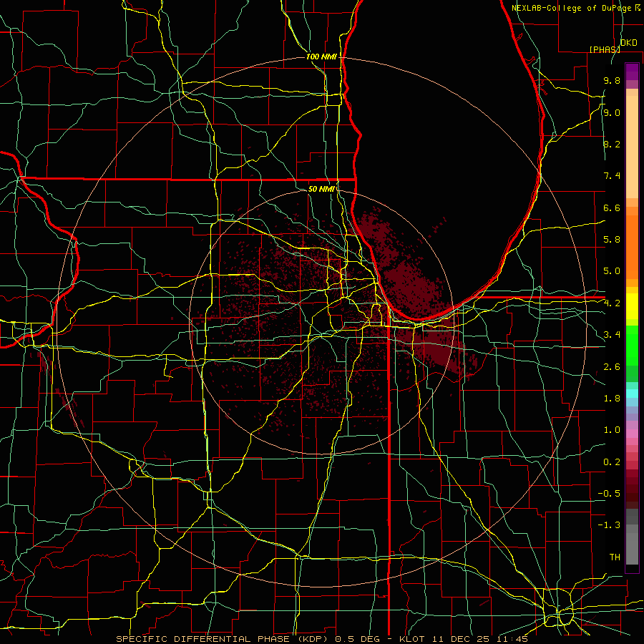Click the 100 NMI range ring label
Viewport: 644px width, 644px height.
click(321, 57)
